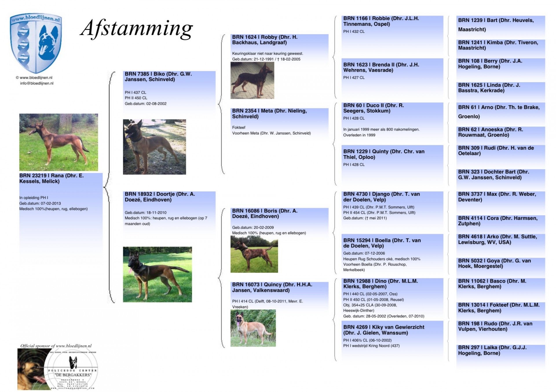This screenshot has width=556, height=392.
Task: Open the Quincy dog photo
Action: coord(253,328)
